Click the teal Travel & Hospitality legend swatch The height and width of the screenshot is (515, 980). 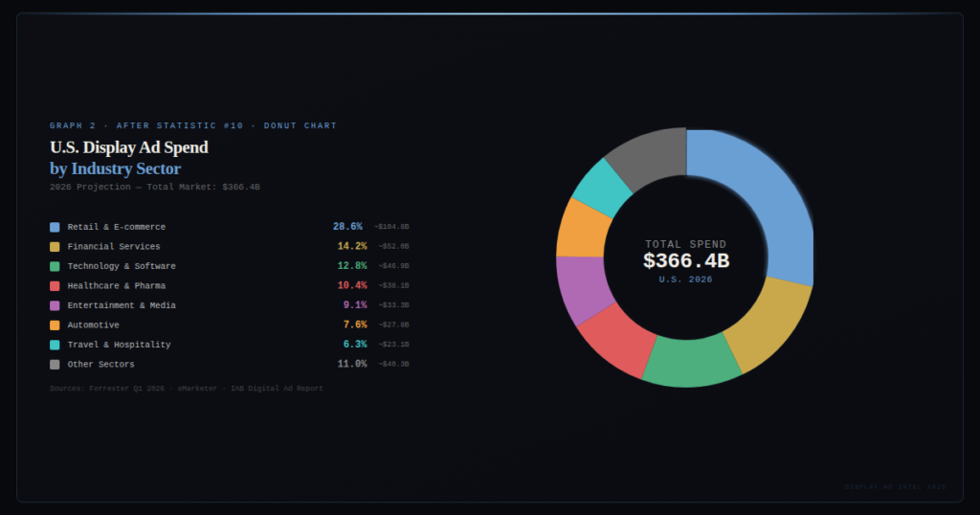click(x=55, y=345)
